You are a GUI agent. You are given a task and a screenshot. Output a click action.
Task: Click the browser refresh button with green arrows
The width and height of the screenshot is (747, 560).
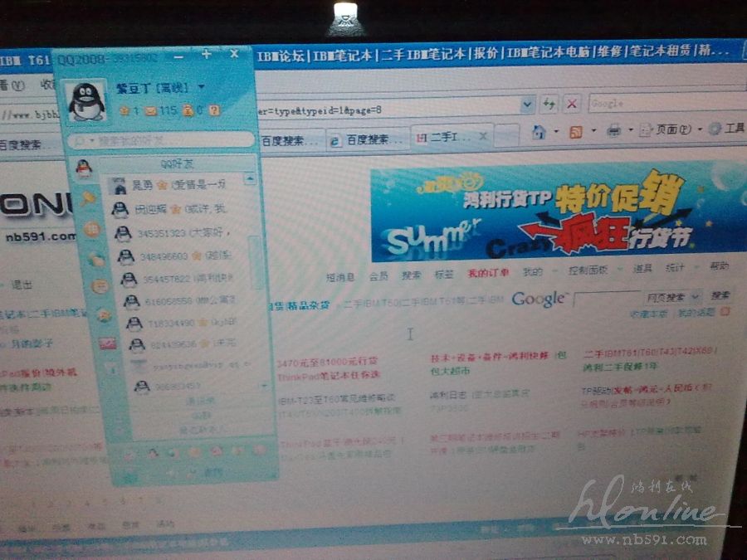click(x=549, y=104)
